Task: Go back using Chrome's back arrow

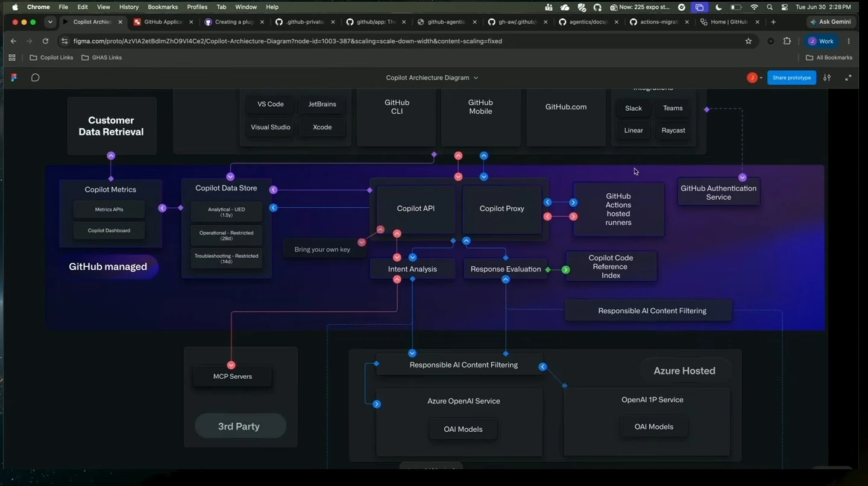Action: point(13,41)
